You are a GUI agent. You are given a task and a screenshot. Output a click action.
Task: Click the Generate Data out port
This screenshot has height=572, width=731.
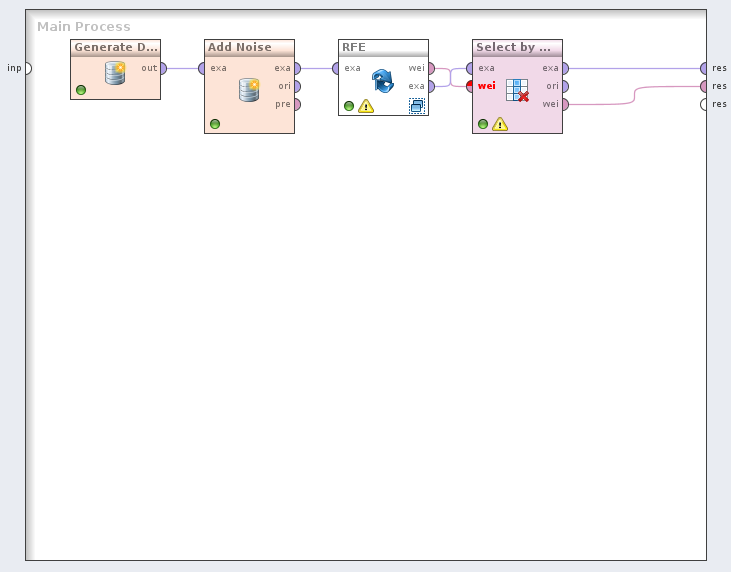[163, 68]
